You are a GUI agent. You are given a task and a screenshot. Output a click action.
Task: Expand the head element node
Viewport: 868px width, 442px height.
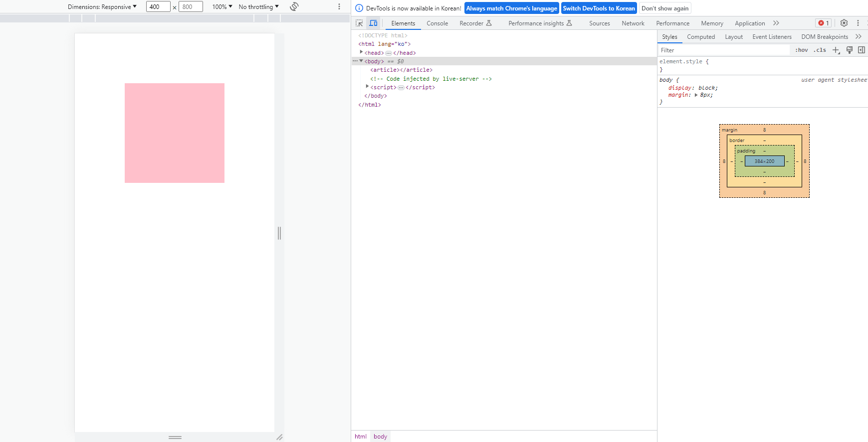[361, 52]
